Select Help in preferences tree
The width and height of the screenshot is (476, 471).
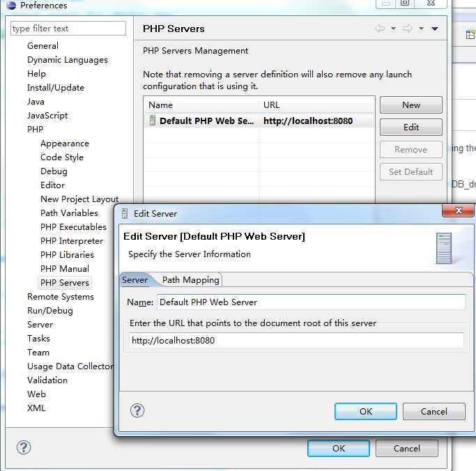[x=36, y=74]
